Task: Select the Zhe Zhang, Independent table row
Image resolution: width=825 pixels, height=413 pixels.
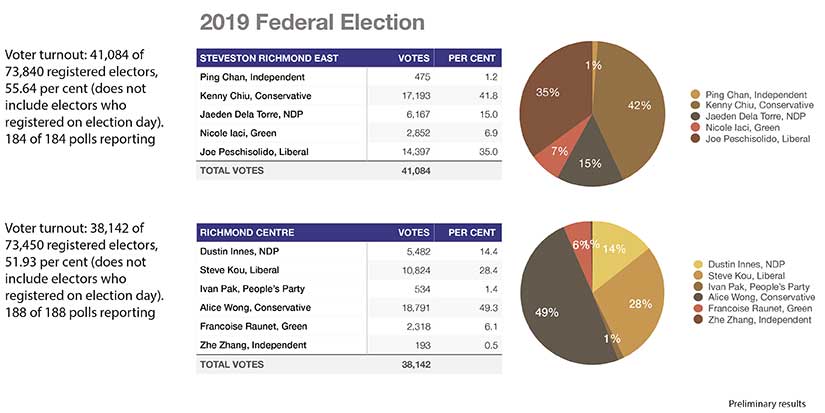Action: pos(350,345)
